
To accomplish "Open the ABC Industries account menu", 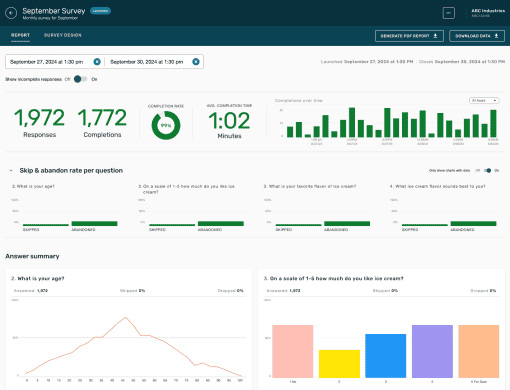I will (488, 13).
